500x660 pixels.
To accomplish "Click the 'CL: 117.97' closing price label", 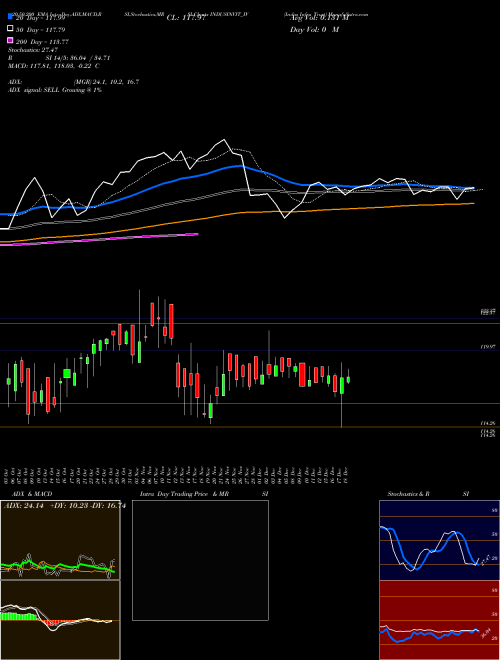I will click(186, 18).
